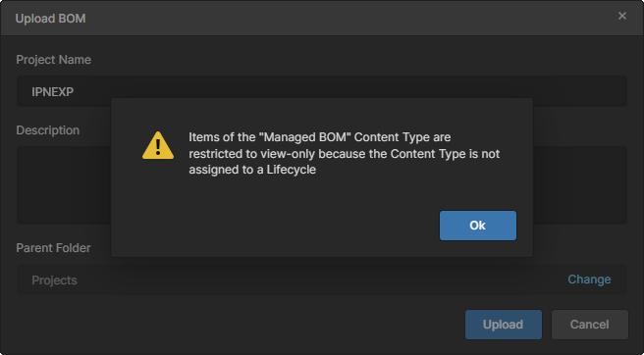Click the Change parent folder link
This screenshot has width=644, height=355.
(589, 279)
